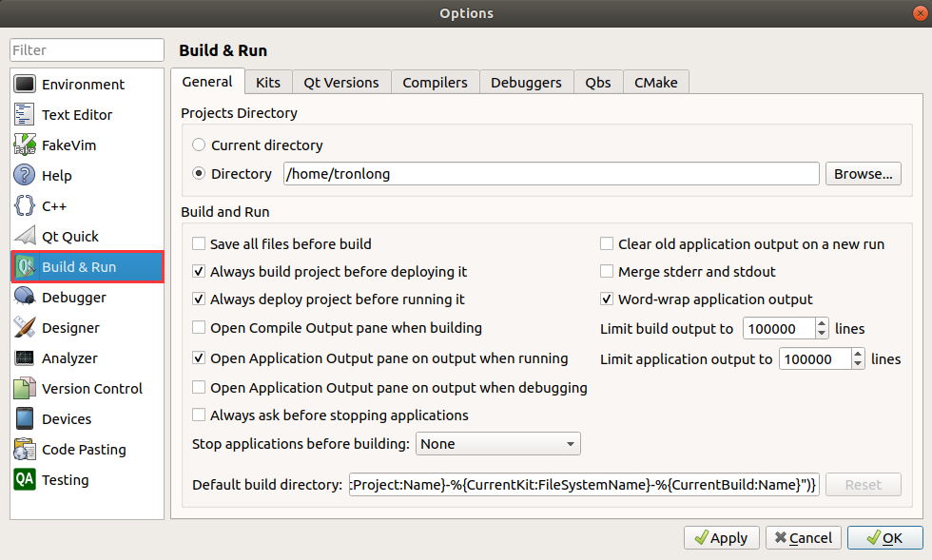This screenshot has width=932, height=560.
Task: Select the Qt Quick paper plane icon
Action: pos(26,237)
